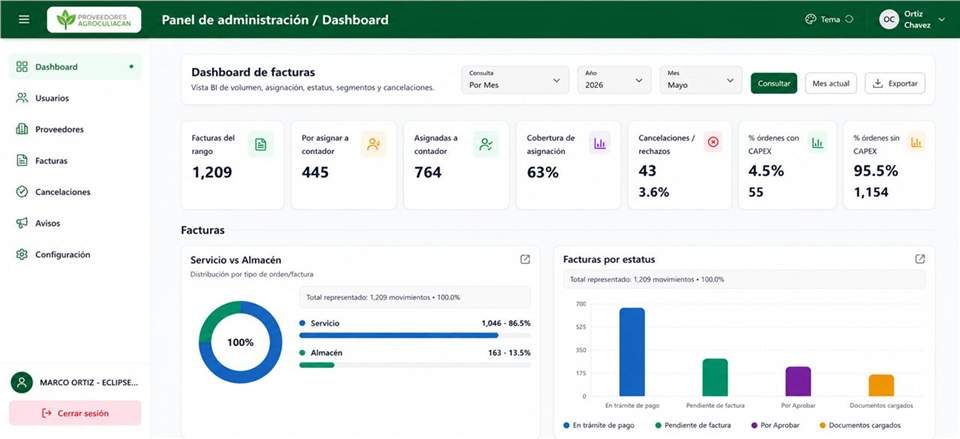This screenshot has height=439, width=960.
Task: Click the Cancelaciones check-circle icon
Action: [x=22, y=192]
